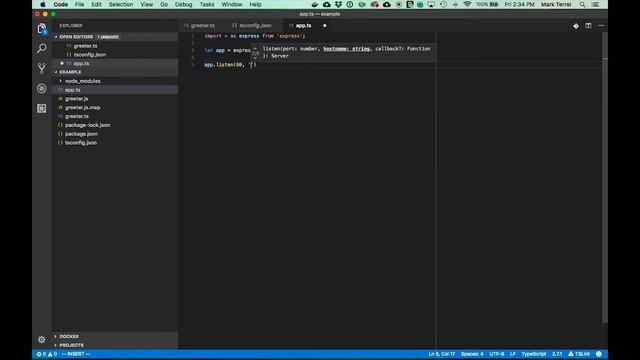This screenshot has height=360, width=640.
Task: Show previous signature in parameter hint
Action: [x=256, y=49]
